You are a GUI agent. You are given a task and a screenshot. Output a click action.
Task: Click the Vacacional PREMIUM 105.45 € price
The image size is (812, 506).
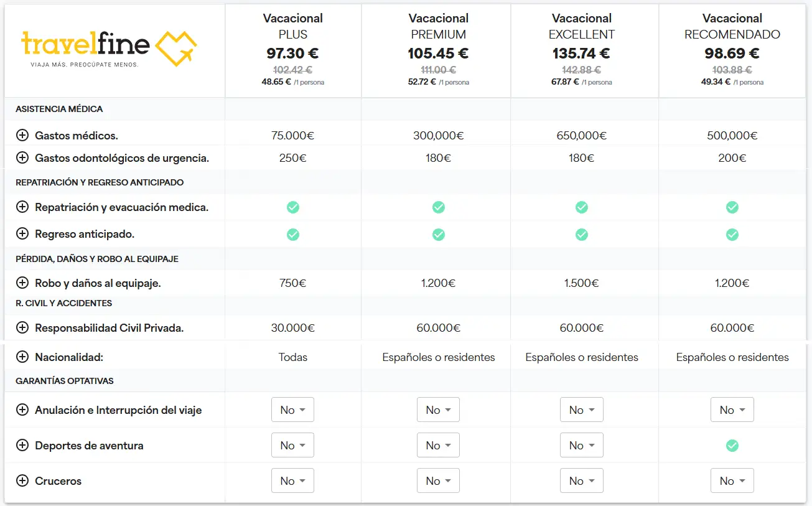[x=438, y=54]
